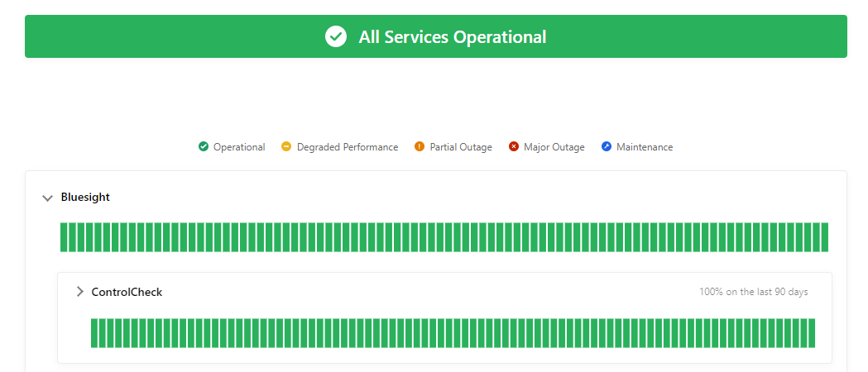Screen dimensions: 868x372
Task: Click the Degraded Performance legend label
Action: click(348, 147)
